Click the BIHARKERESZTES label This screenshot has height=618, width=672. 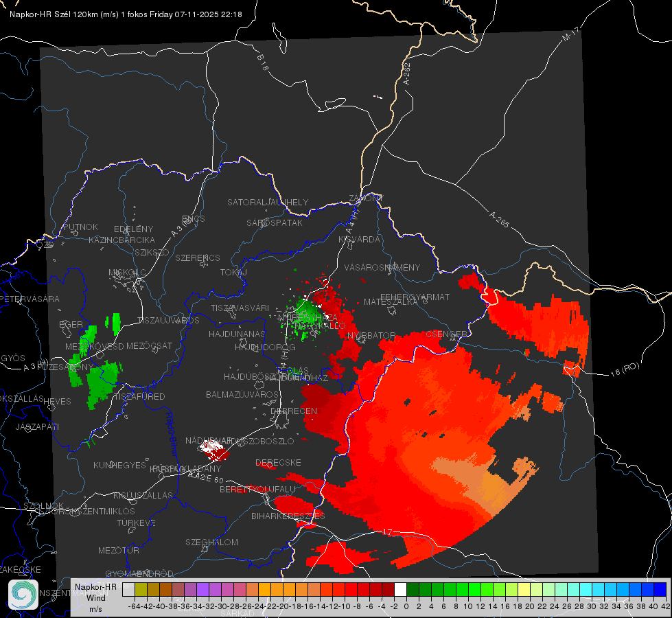(x=288, y=516)
